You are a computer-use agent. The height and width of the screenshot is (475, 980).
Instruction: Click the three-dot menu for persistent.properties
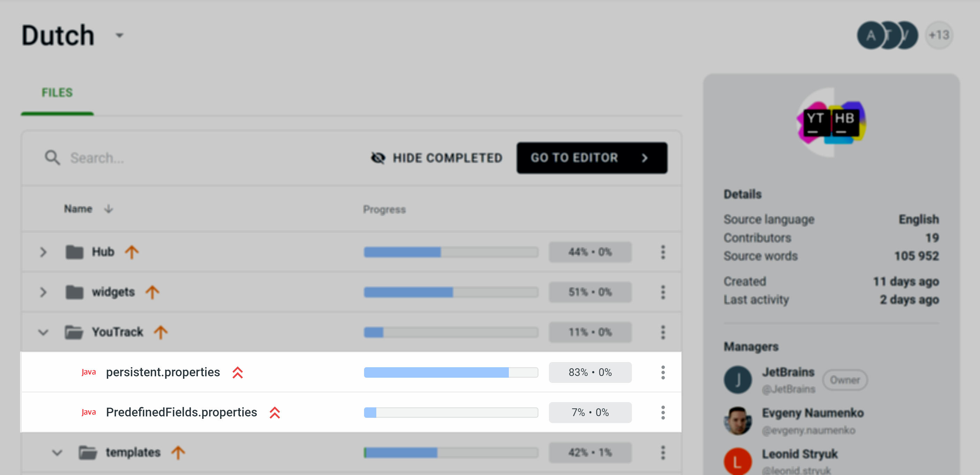[663, 372]
